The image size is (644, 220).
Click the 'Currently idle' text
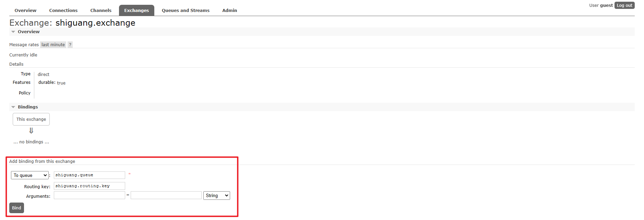23,55
